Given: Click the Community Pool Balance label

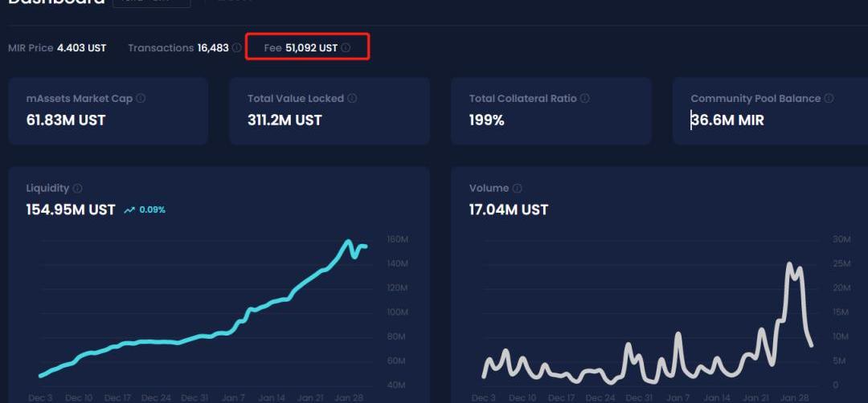Looking at the screenshot, I should tap(755, 99).
